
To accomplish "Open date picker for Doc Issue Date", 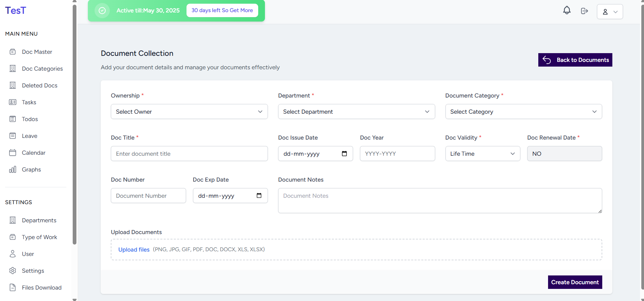I will [x=344, y=154].
